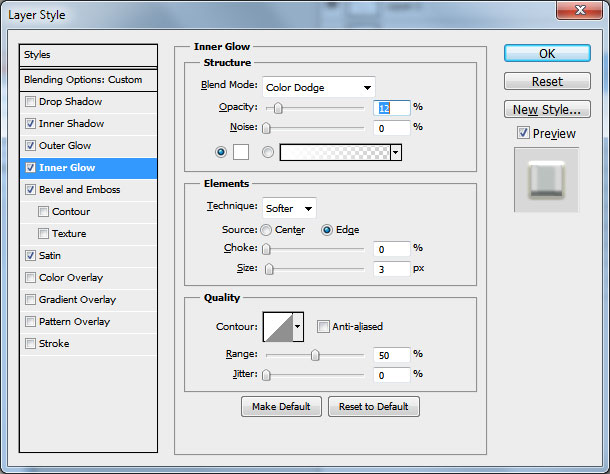This screenshot has width=610, height=474.
Task: Choose Edge as the glow source
Action: 327,230
